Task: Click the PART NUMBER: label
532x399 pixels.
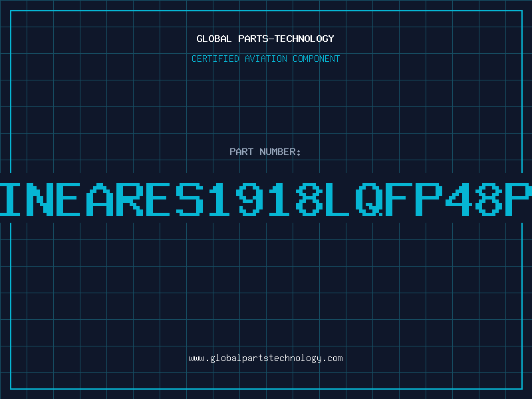Action: (265, 152)
